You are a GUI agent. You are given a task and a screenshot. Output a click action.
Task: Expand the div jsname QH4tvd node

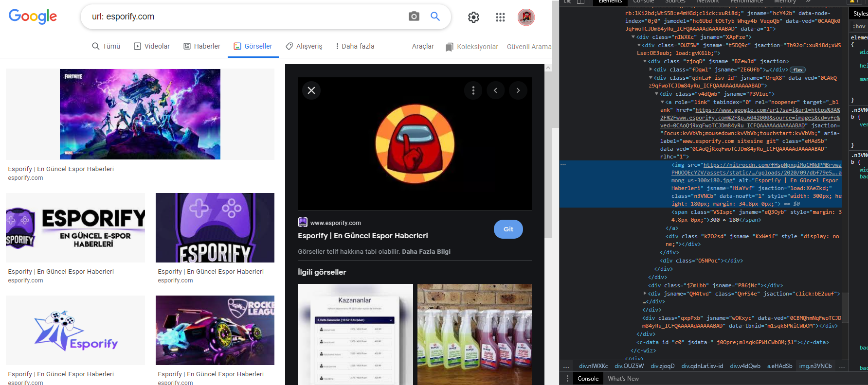point(645,294)
